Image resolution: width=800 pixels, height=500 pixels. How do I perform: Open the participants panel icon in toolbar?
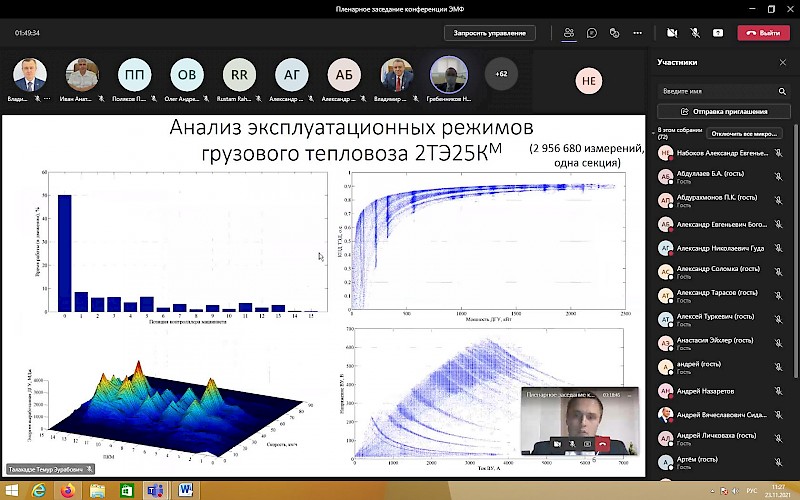pyautogui.click(x=569, y=33)
